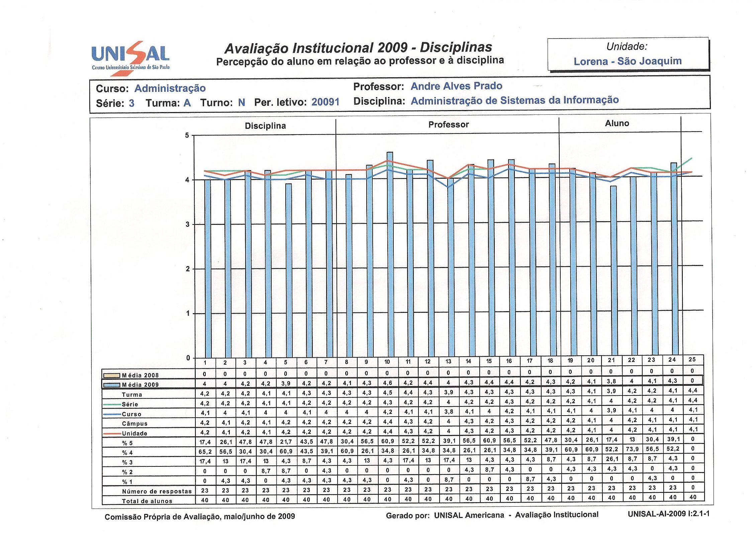Screen dimensions: 756x533
Task: Click the '4,6' cell in Média 2009 row
Action: pyautogui.click(x=387, y=382)
